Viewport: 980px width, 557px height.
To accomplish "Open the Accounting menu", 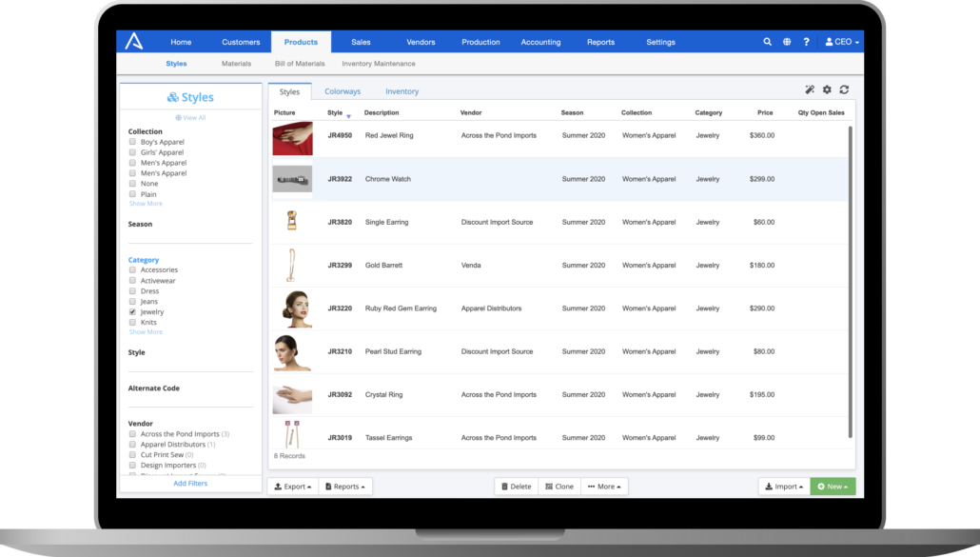I will [x=540, y=42].
